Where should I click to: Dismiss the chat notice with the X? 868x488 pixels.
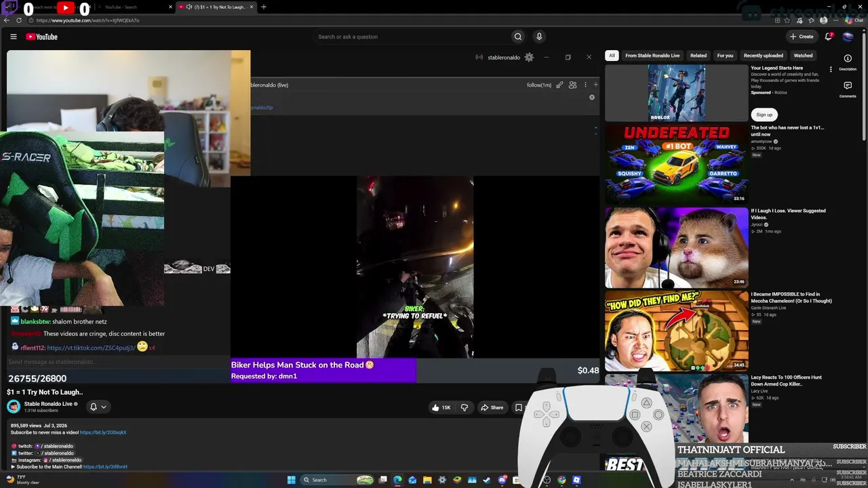click(x=592, y=98)
